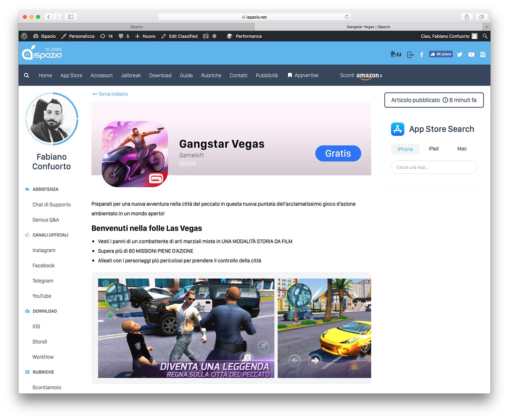Go back with Safari back arrow
This screenshot has width=509, height=420.
[x=49, y=17]
